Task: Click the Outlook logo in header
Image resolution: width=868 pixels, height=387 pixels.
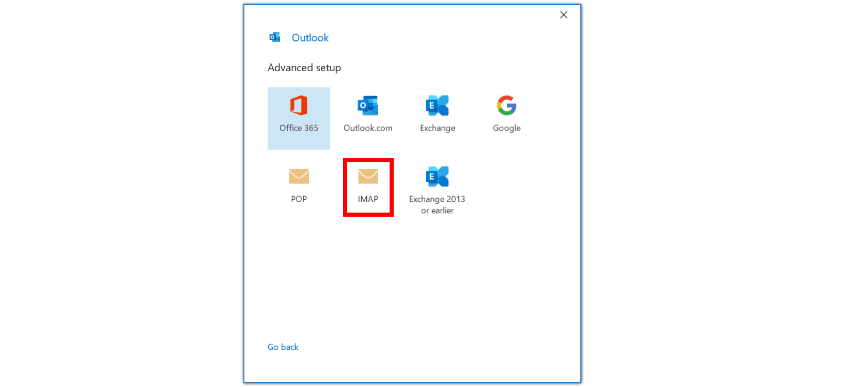Action: (x=275, y=37)
